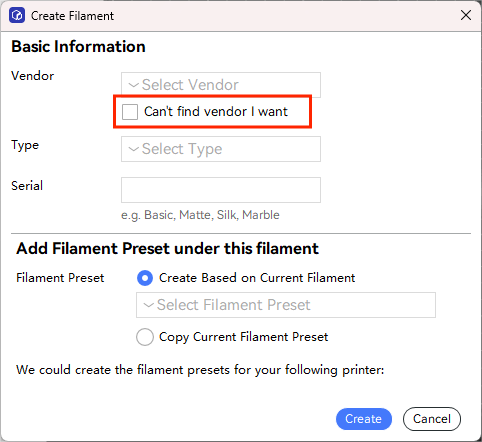The image size is (482, 442).
Task: Expand the Select Filament Preset combo box
Action: [x=286, y=305]
